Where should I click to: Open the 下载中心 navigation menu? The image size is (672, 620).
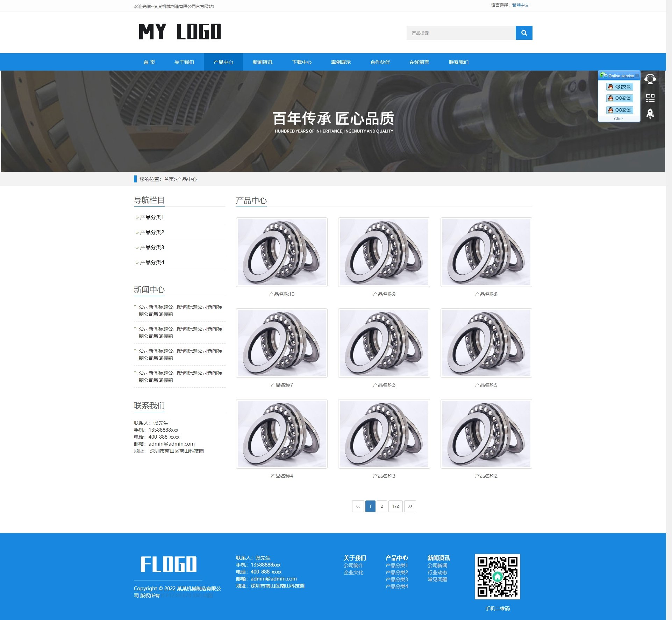(x=301, y=62)
